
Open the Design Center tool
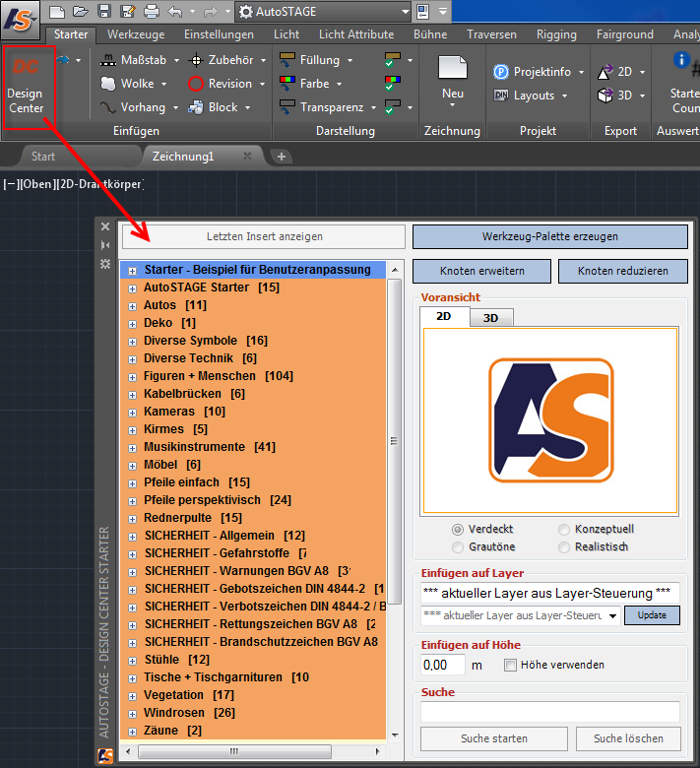pos(26,86)
